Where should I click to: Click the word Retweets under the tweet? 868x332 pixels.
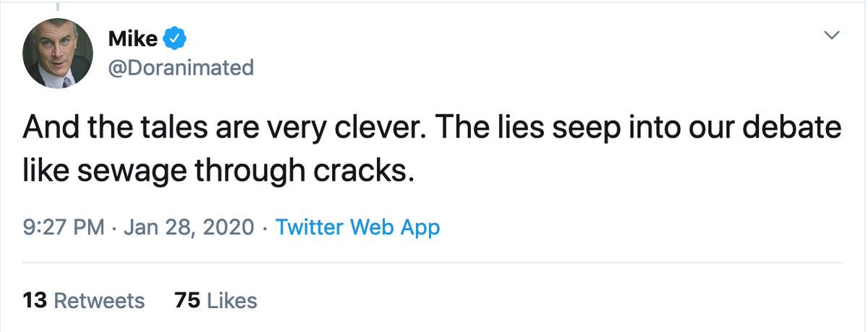tap(100, 300)
